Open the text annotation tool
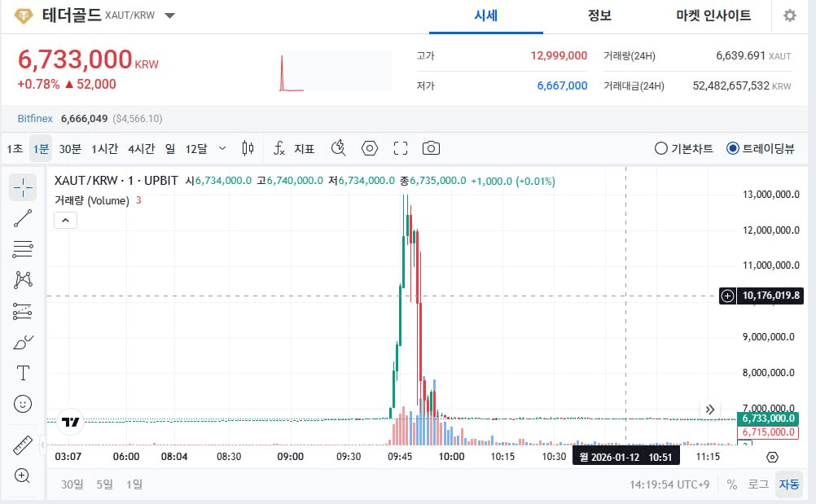 (23, 373)
